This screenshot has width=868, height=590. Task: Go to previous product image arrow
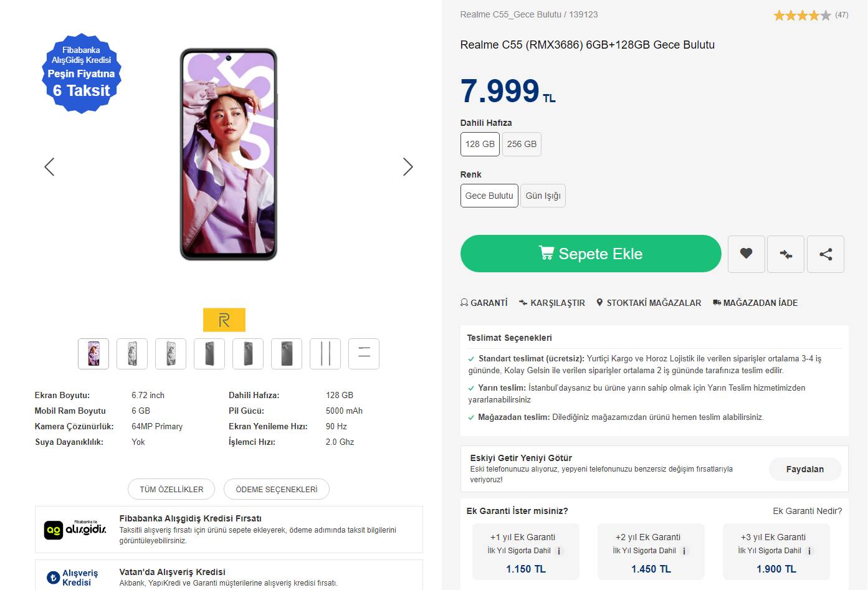[x=49, y=167]
